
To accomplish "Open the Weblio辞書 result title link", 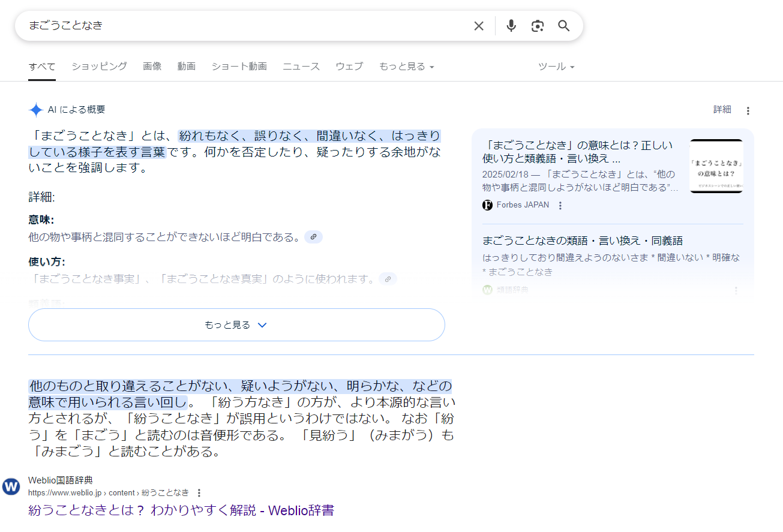I will (x=181, y=510).
